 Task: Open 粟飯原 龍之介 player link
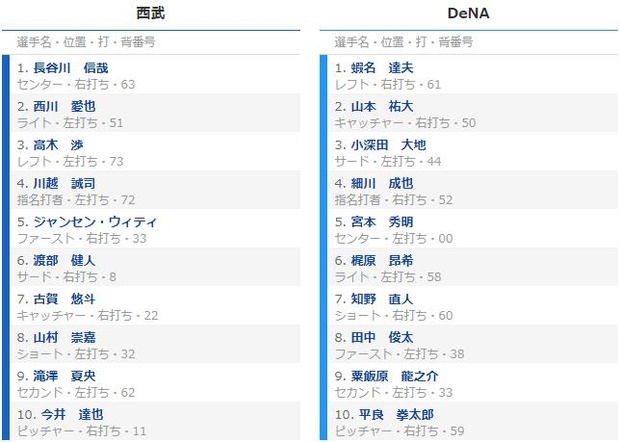395,376
